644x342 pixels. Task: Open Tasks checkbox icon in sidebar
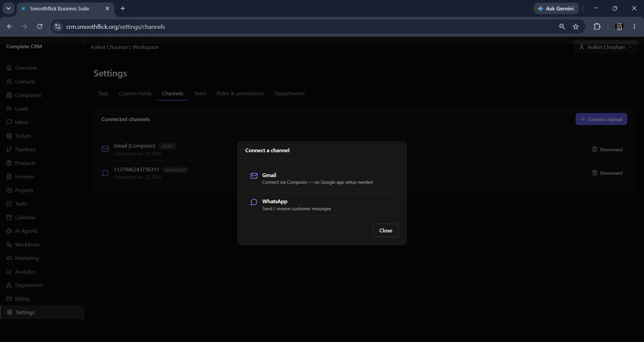coord(9,204)
